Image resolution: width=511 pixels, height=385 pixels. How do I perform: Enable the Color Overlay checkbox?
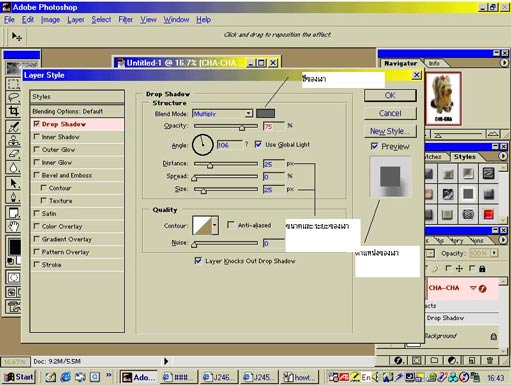point(37,226)
